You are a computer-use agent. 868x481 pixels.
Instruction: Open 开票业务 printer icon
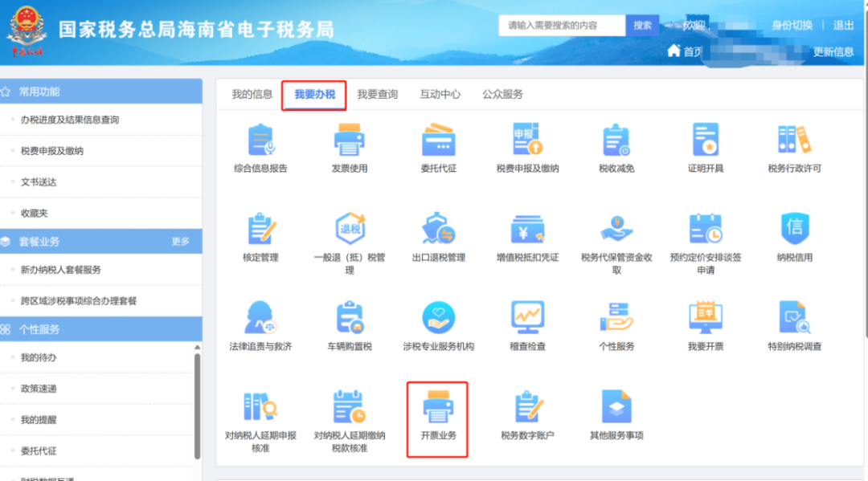(x=439, y=407)
